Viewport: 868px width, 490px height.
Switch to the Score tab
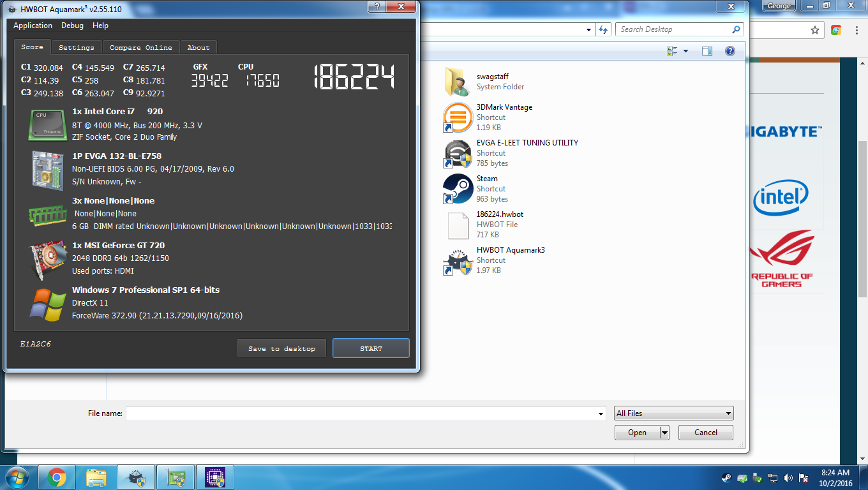[x=32, y=47]
